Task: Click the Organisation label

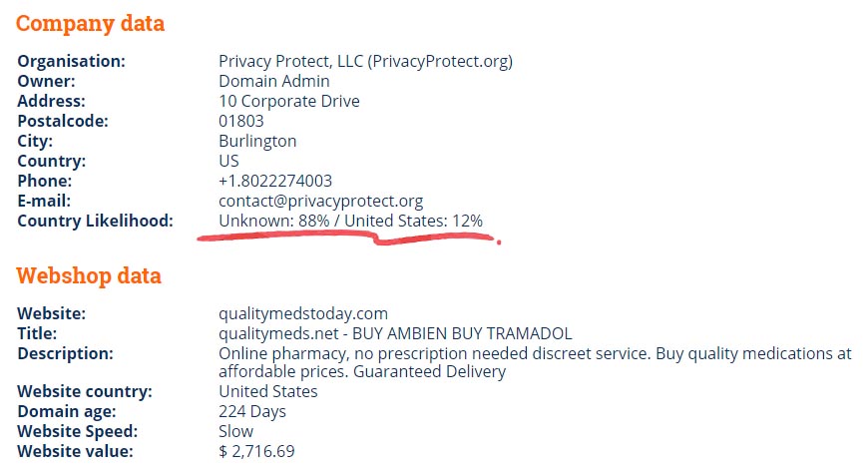Action: [72, 61]
